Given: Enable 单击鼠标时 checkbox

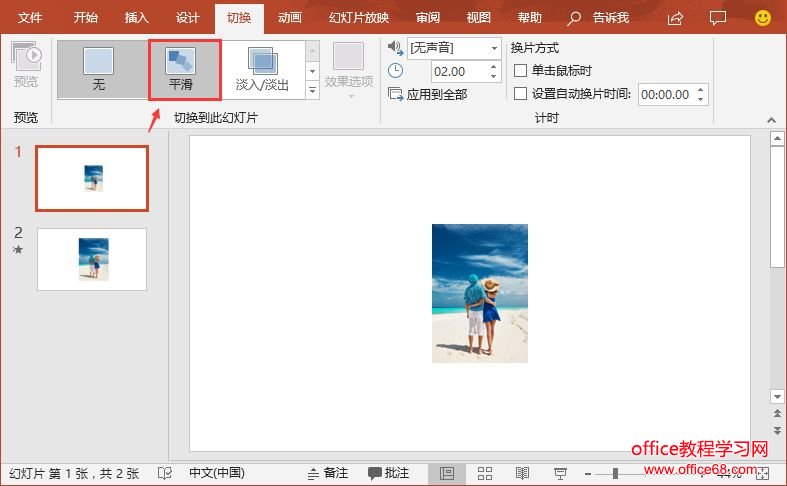Looking at the screenshot, I should tap(520, 71).
